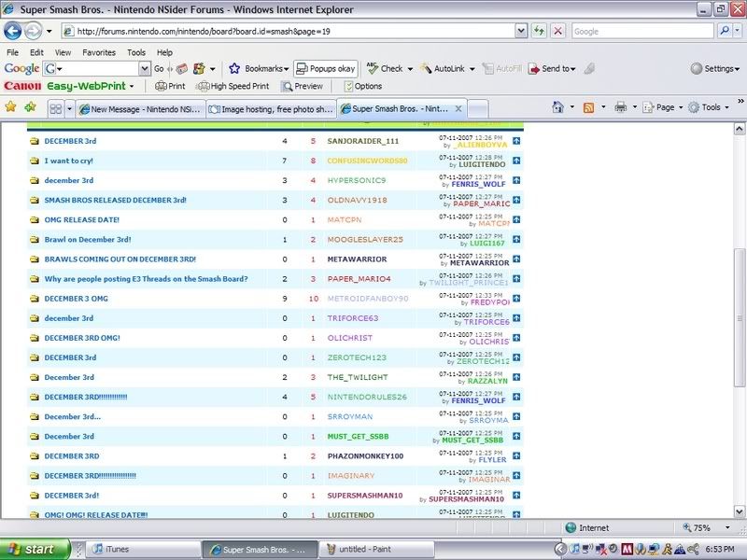747x560 pixels.
Task: Click the search magnifier button
Action: coord(725,31)
